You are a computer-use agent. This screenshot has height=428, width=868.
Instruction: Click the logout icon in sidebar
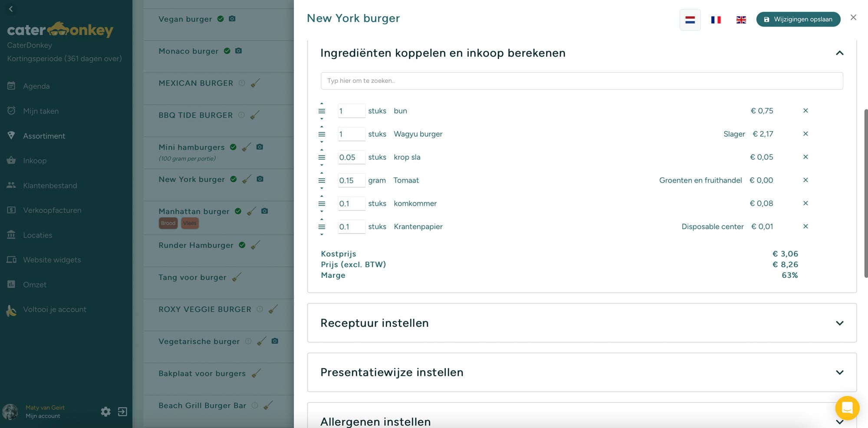[x=122, y=412]
